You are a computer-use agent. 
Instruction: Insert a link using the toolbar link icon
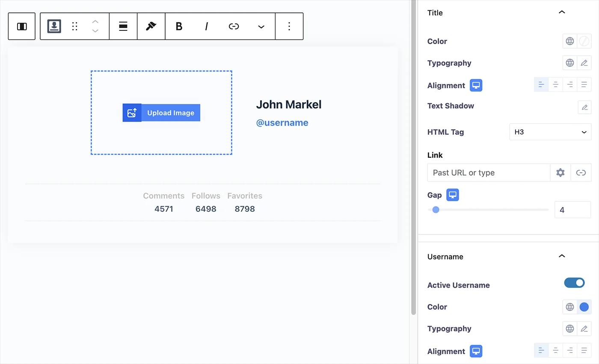pos(234,26)
